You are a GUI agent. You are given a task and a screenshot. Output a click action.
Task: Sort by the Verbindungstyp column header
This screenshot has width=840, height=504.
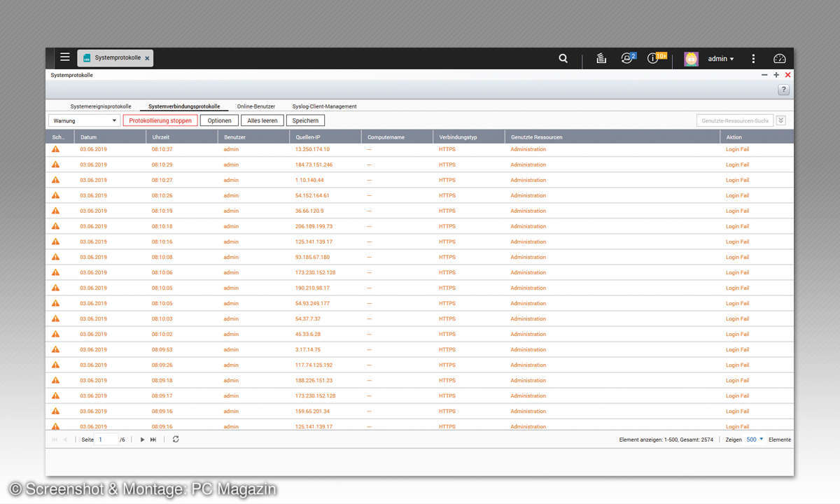point(468,137)
